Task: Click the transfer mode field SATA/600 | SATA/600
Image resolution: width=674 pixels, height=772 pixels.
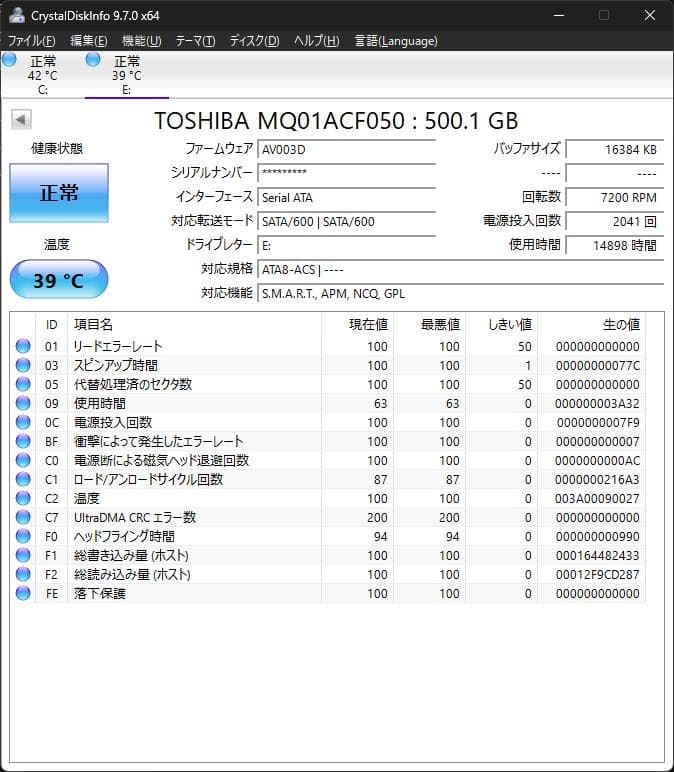Action: click(347, 221)
